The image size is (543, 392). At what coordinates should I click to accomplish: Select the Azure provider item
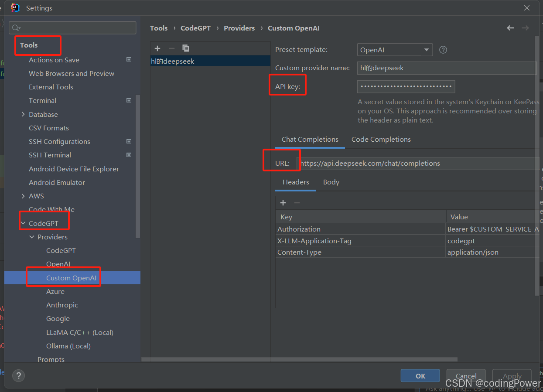point(55,291)
